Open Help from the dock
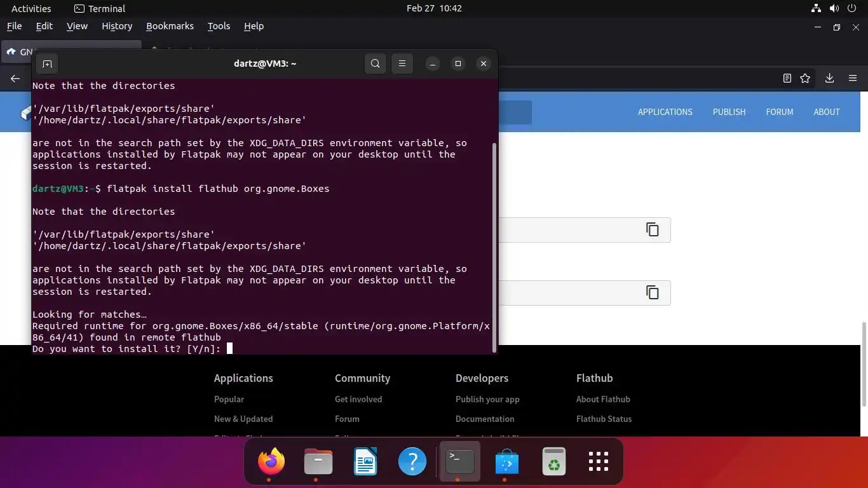The height and width of the screenshot is (488, 868). [412, 461]
